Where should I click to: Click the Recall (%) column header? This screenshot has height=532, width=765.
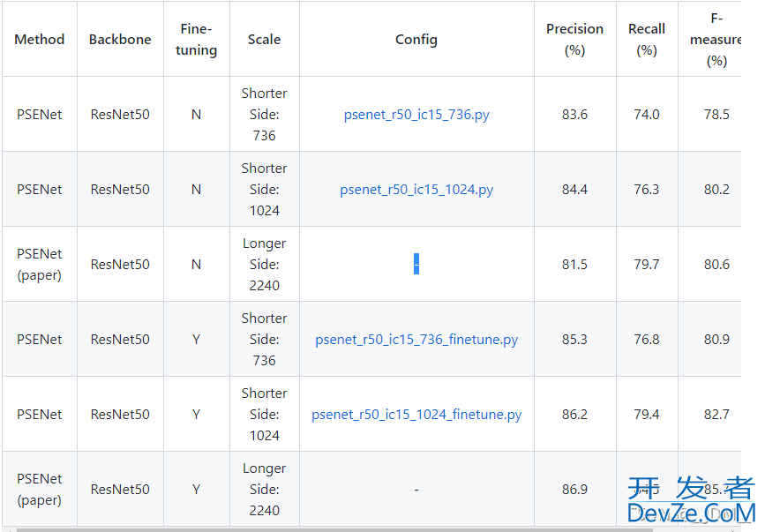[x=647, y=40]
